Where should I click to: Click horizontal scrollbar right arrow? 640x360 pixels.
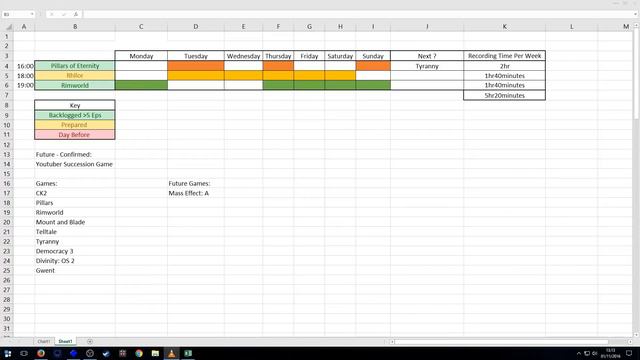point(630,342)
